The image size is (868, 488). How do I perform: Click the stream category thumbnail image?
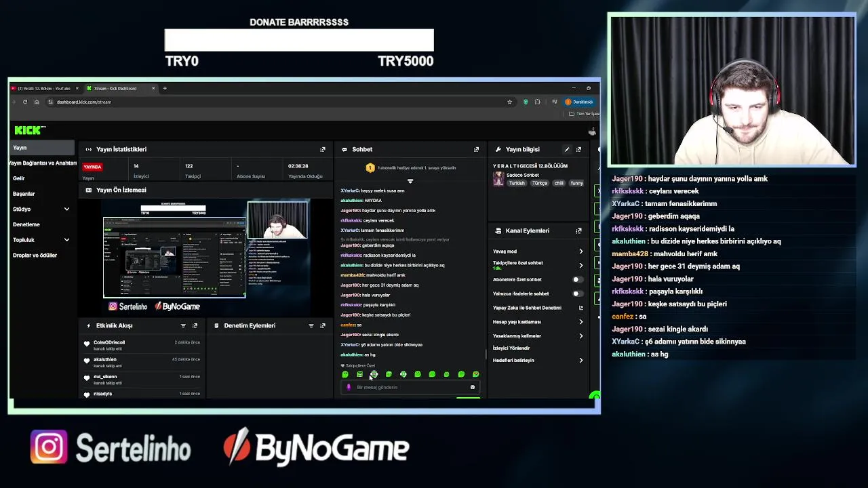pyautogui.click(x=499, y=178)
